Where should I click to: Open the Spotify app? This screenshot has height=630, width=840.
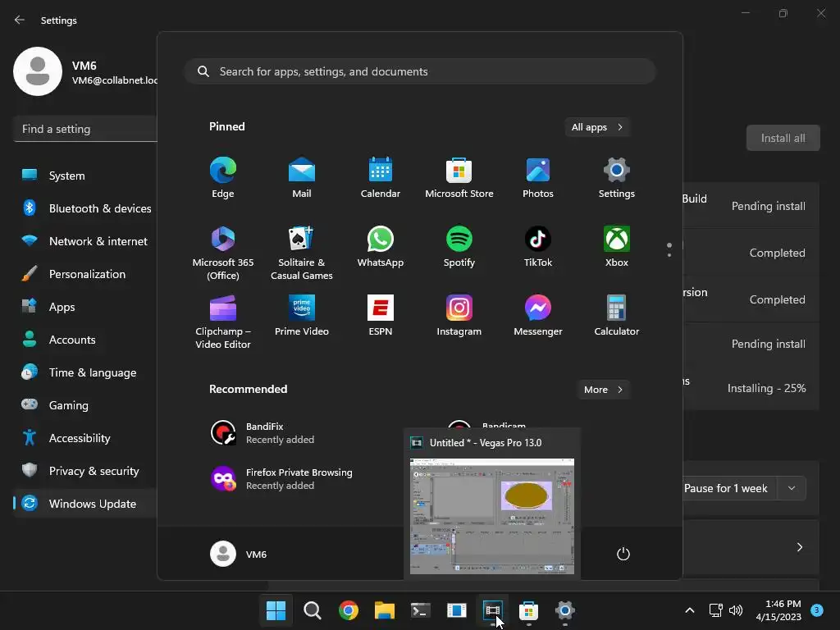click(x=459, y=247)
